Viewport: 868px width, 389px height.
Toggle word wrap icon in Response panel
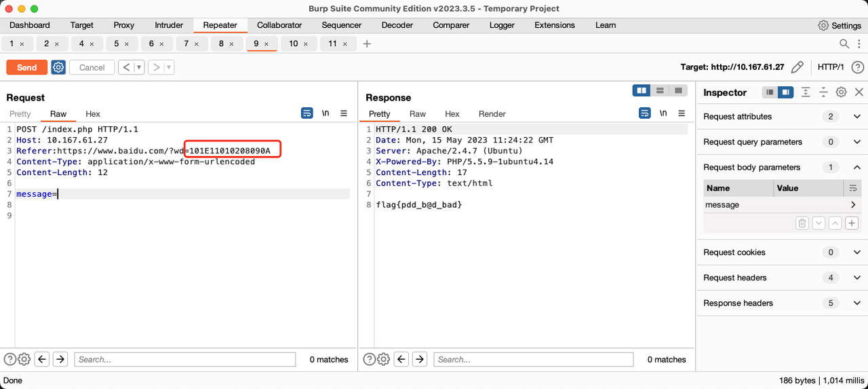644,113
